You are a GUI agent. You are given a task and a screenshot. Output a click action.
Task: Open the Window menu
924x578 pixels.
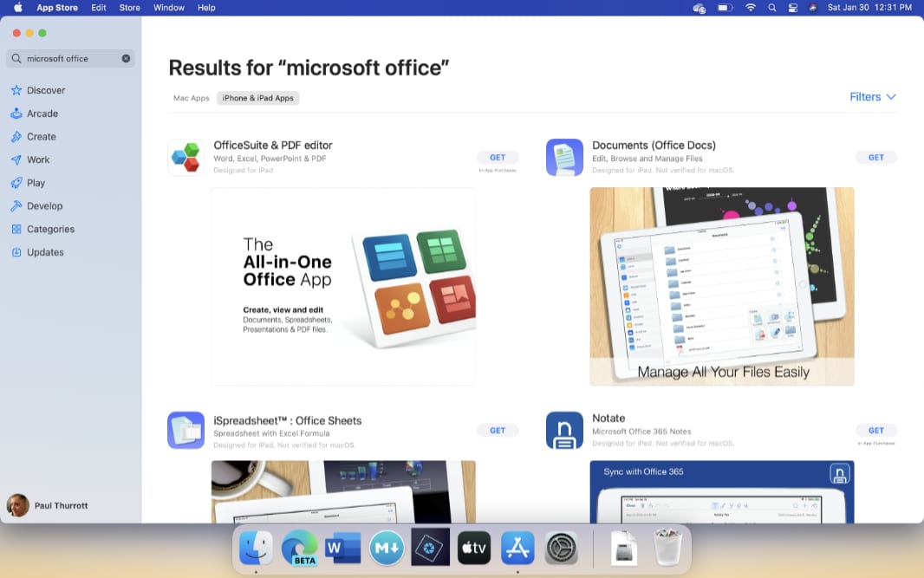coord(168,8)
